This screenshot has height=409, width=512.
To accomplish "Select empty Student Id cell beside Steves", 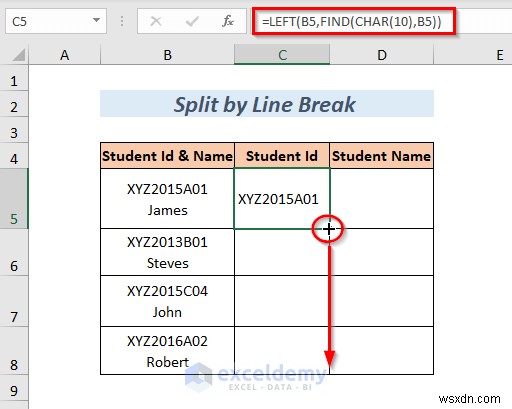I will click(x=282, y=252).
